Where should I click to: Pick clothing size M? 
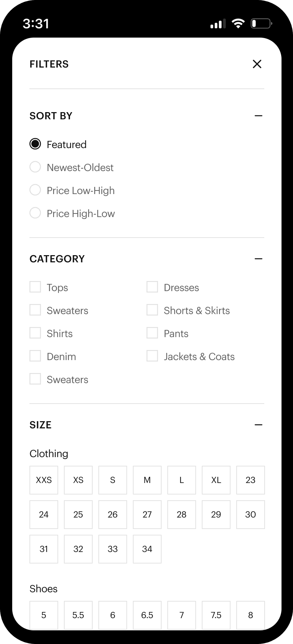pyautogui.click(x=147, y=480)
